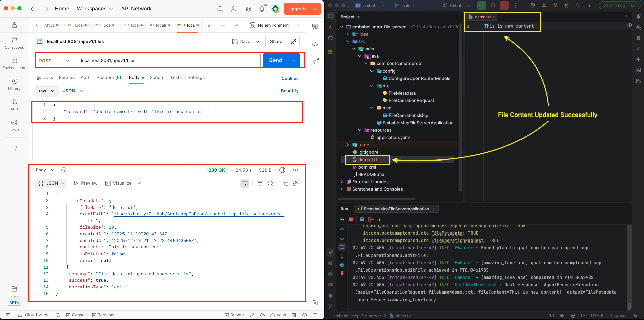Screen dimensions: 644x320
Task: Open the code snippet panel icon
Action: [315, 44]
